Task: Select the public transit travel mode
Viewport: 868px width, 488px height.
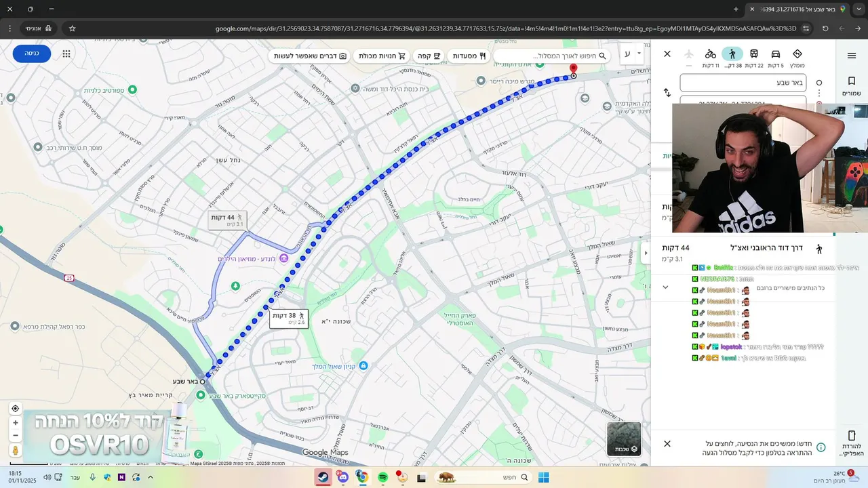Action: pos(754,54)
